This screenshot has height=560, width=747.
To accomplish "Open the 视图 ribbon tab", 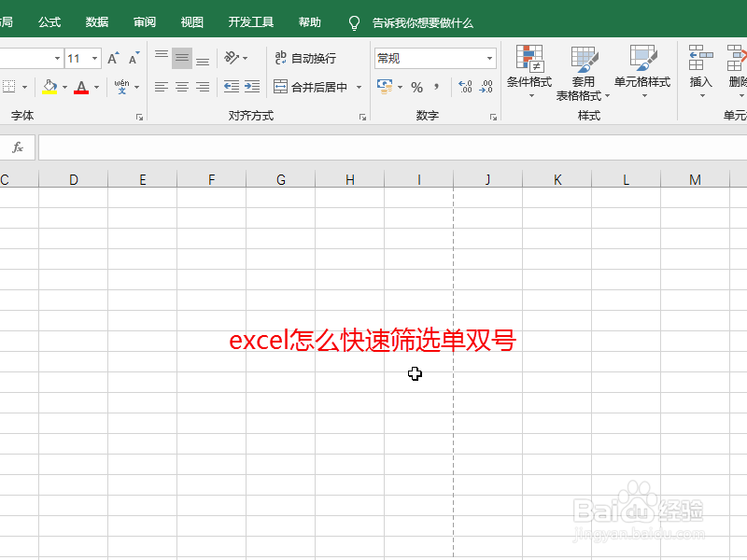I will 191,21.
